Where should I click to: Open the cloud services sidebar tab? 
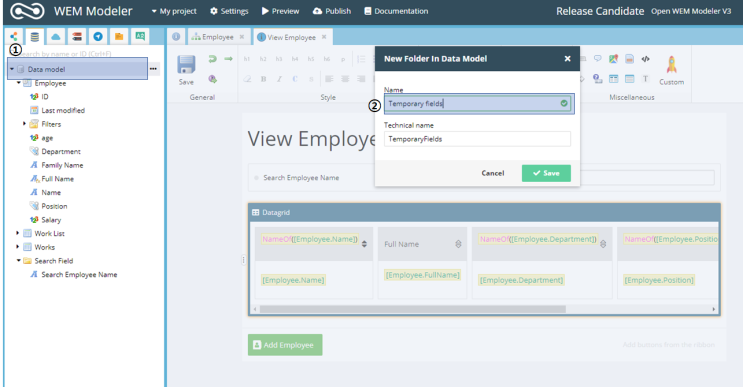(56, 36)
